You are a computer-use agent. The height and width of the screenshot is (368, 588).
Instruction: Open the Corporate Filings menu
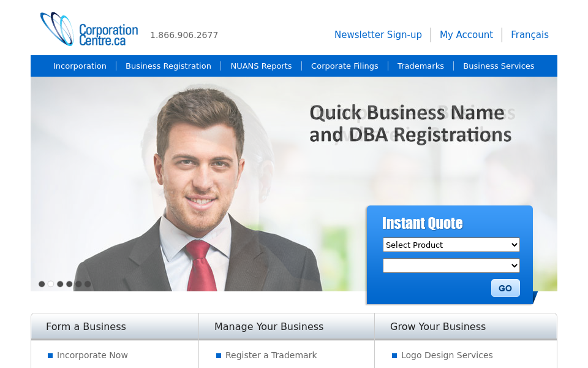[345, 66]
